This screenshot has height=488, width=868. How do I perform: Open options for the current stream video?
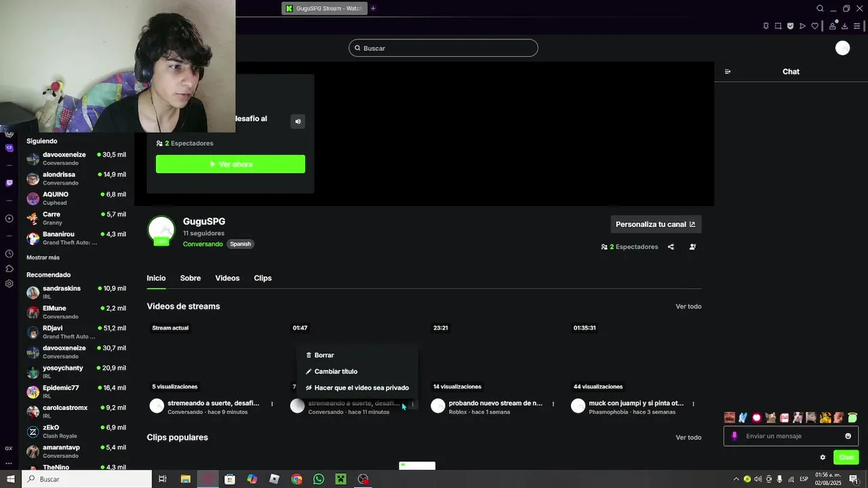tap(272, 404)
